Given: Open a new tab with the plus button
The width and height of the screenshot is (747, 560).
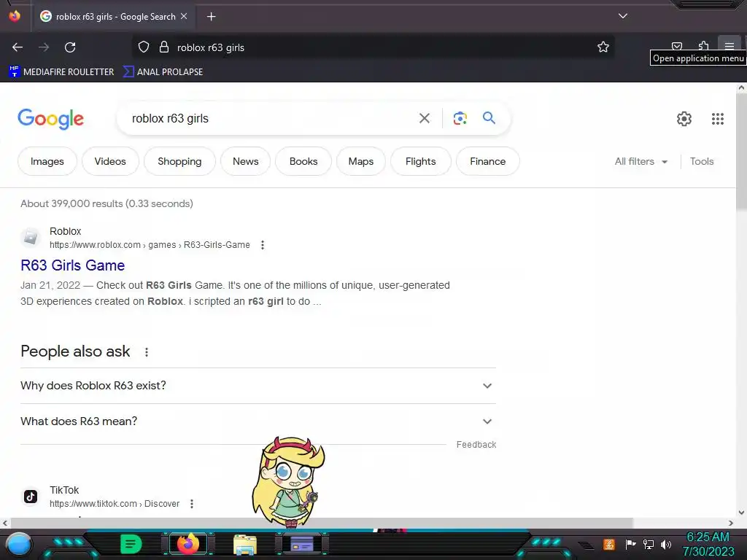Looking at the screenshot, I should (x=211, y=17).
